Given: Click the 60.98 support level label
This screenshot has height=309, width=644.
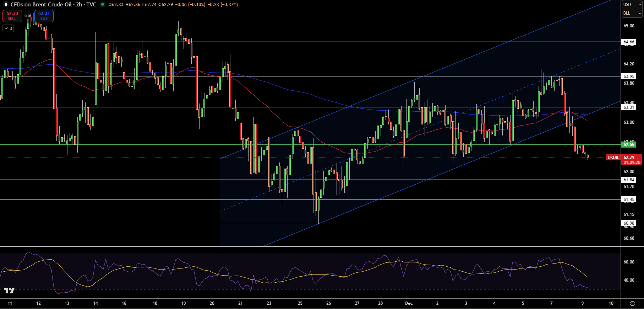Looking at the screenshot, I should pyautogui.click(x=629, y=223).
